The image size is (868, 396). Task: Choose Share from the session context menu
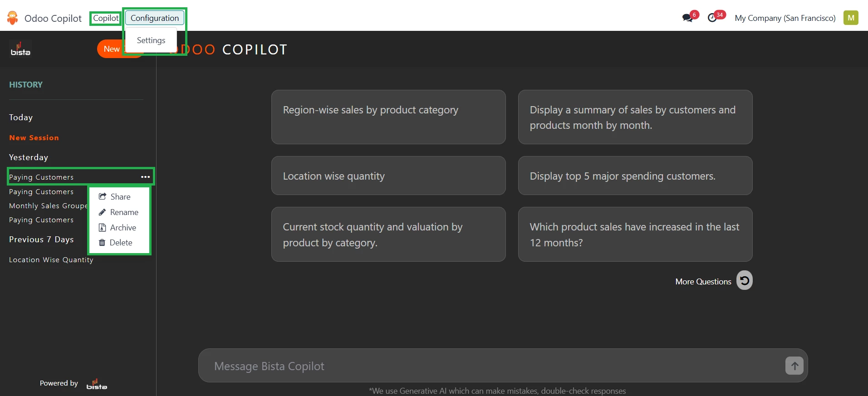[120, 197]
